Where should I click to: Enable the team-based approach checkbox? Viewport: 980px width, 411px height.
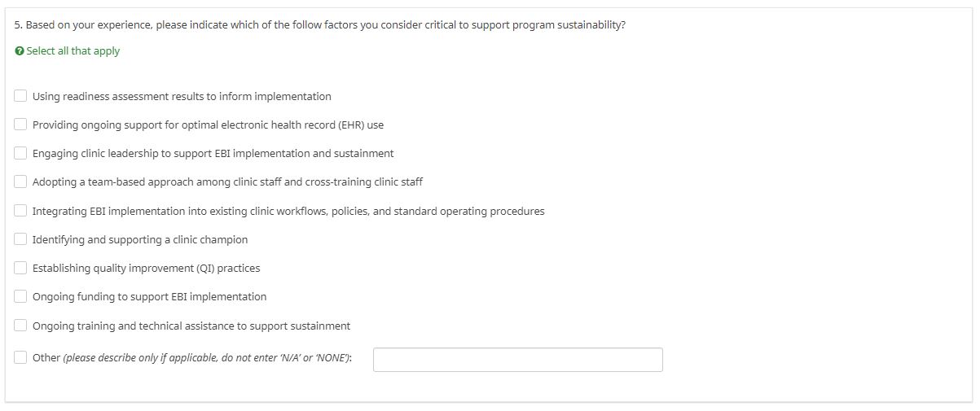20,181
